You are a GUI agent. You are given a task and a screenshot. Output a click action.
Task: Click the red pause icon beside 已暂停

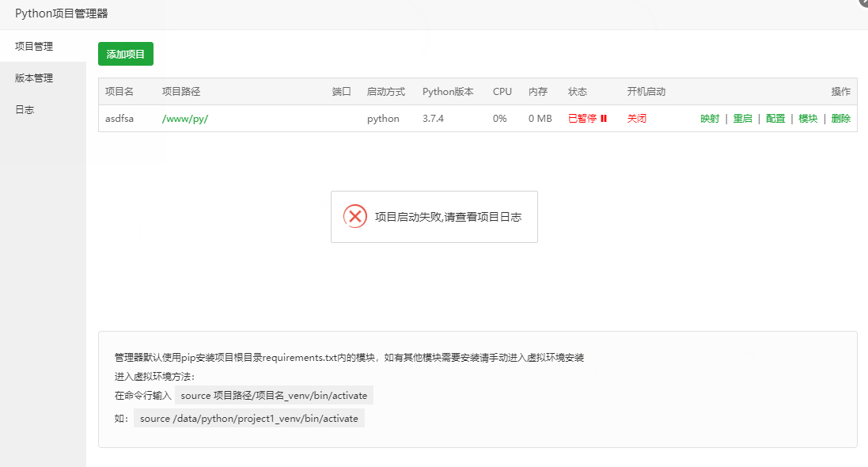tap(604, 119)
